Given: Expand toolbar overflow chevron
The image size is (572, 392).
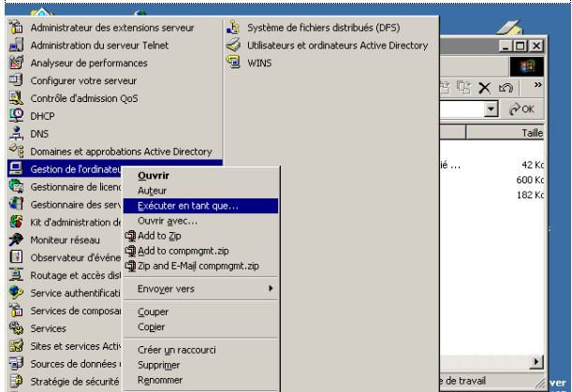Looking at the screenshot, I should pos(537,86).
